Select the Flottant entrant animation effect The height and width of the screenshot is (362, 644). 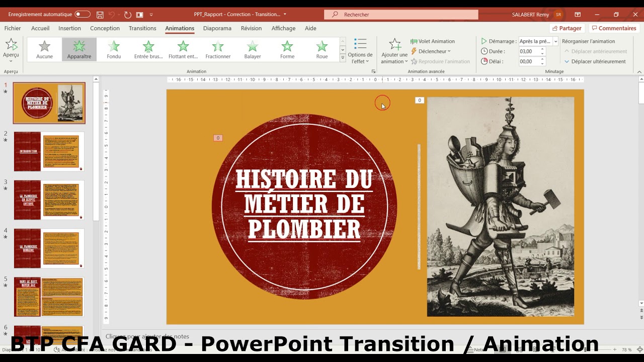coord(183,50)
